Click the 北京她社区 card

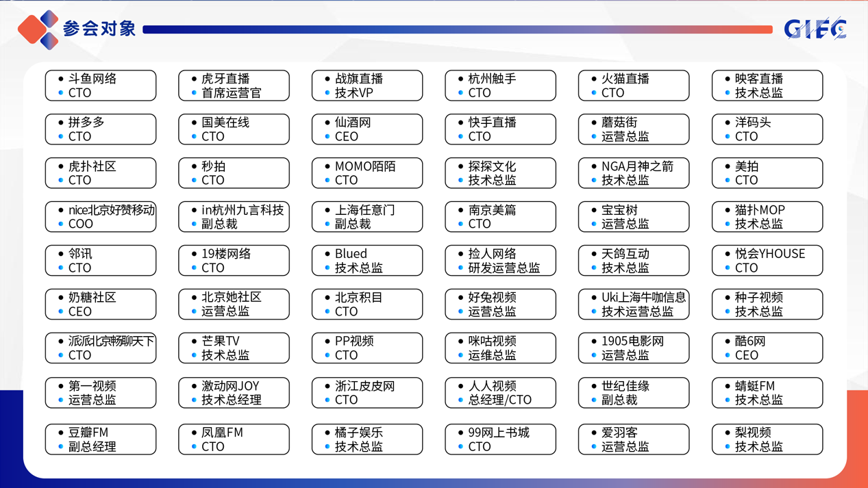[x=234, y=305]
